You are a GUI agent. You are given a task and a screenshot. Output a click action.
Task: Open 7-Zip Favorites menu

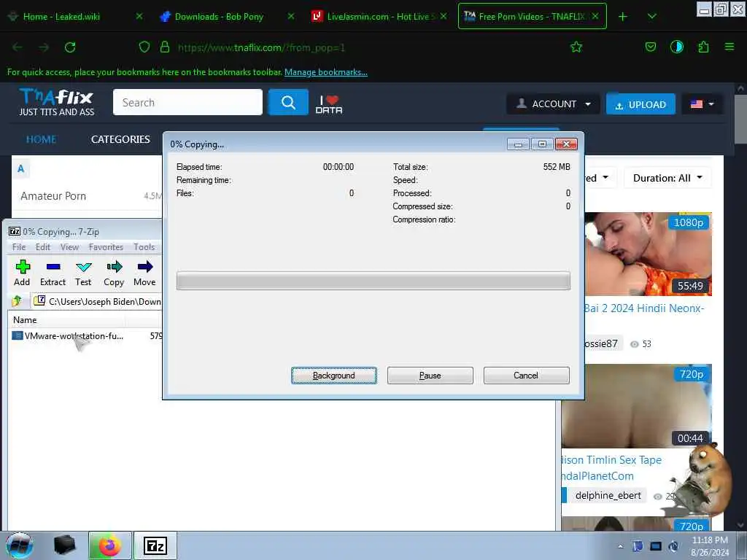[106, 246]
